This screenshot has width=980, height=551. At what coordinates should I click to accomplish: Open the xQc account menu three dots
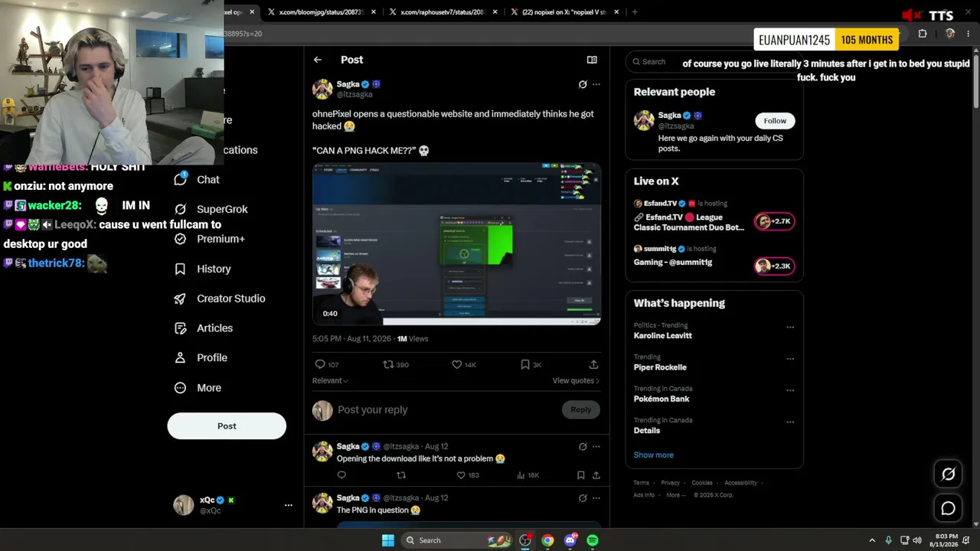(289, 505)
